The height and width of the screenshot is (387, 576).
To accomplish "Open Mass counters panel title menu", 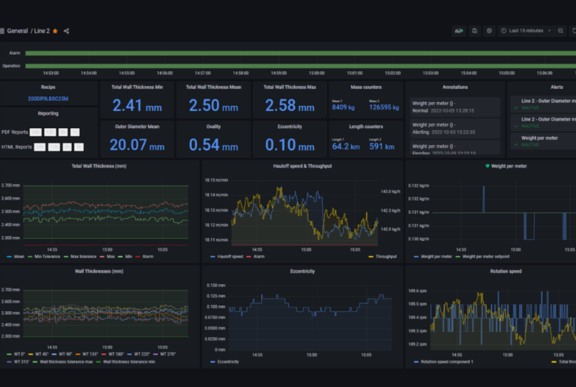I will pyautogui.click(x=366, y=87).
